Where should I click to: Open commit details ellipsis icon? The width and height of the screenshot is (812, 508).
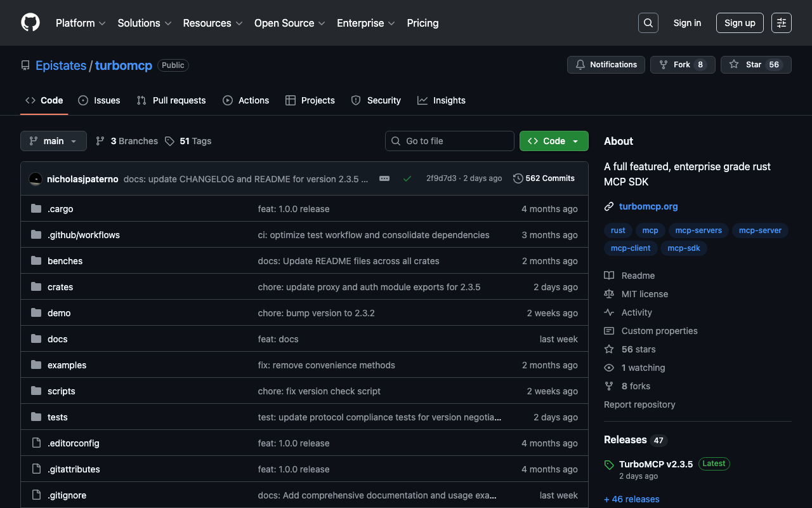[x=384, y=178]
